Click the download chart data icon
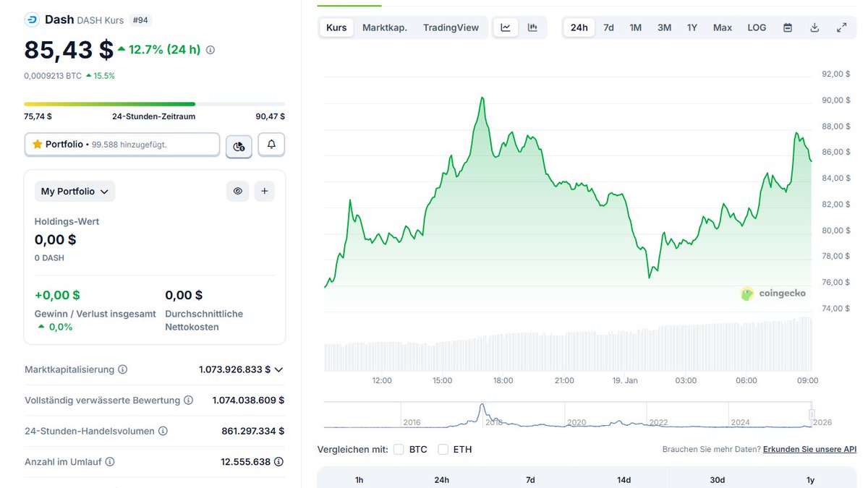 coord(814,27)
